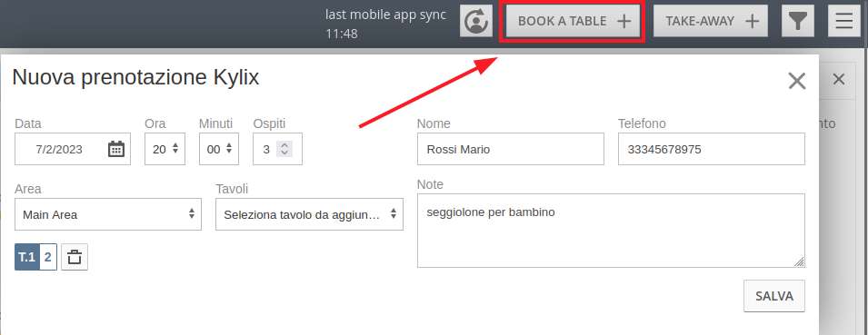Click the Data field showing 7/2/2023
868x335 pixels.
[x=73, y=149]
